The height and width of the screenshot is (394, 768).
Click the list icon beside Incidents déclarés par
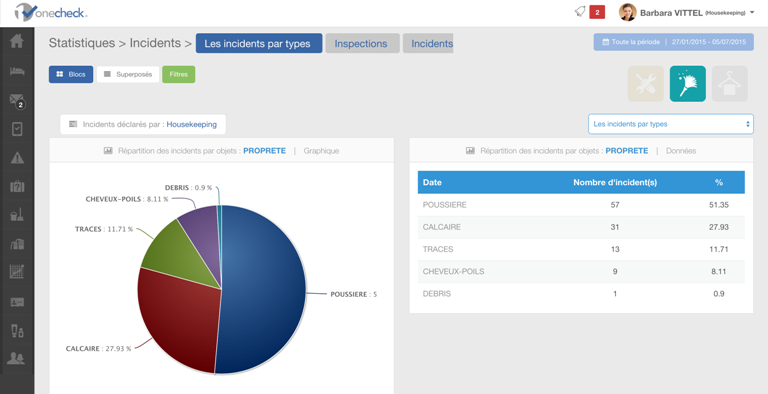tap(73, 124)
